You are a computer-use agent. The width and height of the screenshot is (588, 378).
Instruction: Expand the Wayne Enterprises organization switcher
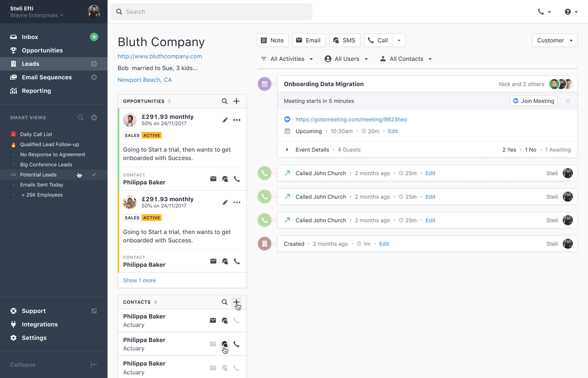(x=37, y=16)
